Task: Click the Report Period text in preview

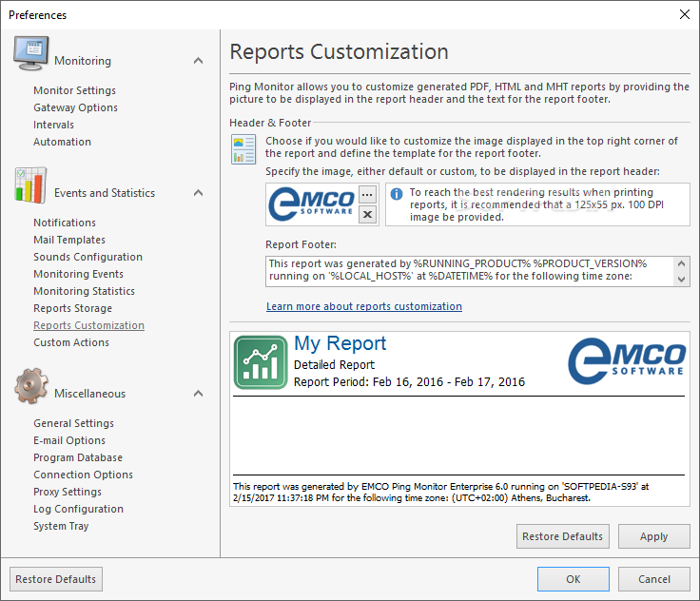Action: (409, 382)
